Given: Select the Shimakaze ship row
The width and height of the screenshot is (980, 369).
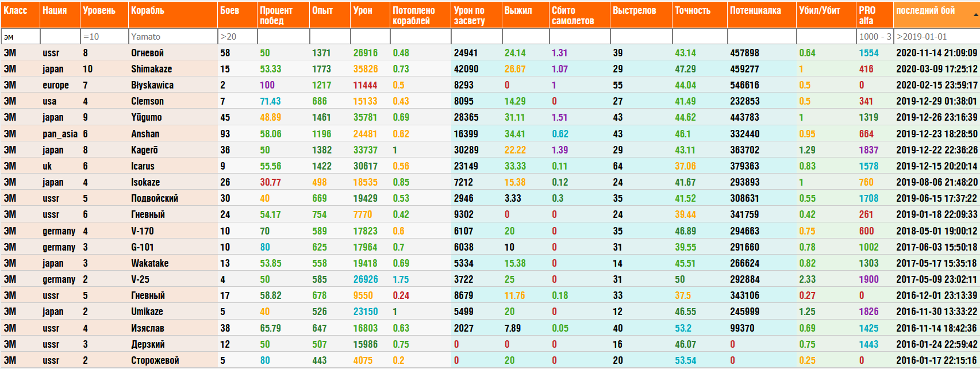Looking at the screenshot, I should click(152, 69).
